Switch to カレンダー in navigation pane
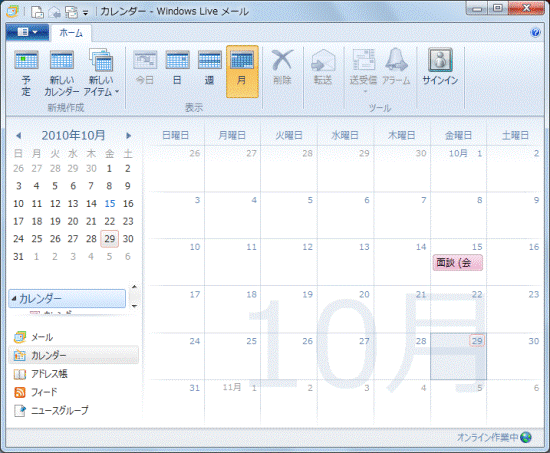The height and width of the screenshot is (453, 550). point(73,355)
